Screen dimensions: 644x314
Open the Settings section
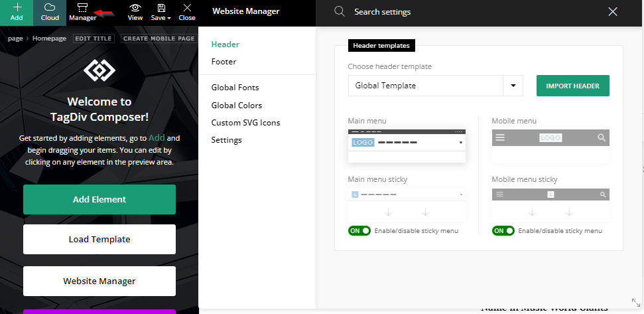226,140
